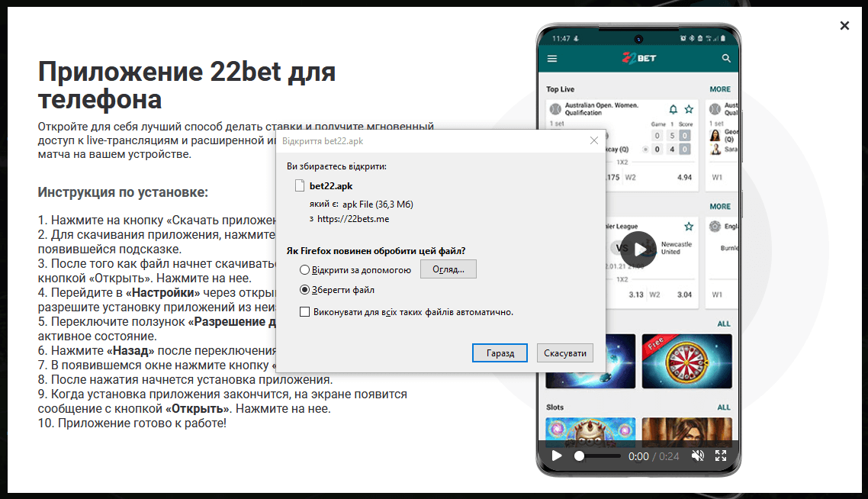Screen dimensions: 868x499
Task: Favorite Australian Open match with star icon
Action: [689, 109]
